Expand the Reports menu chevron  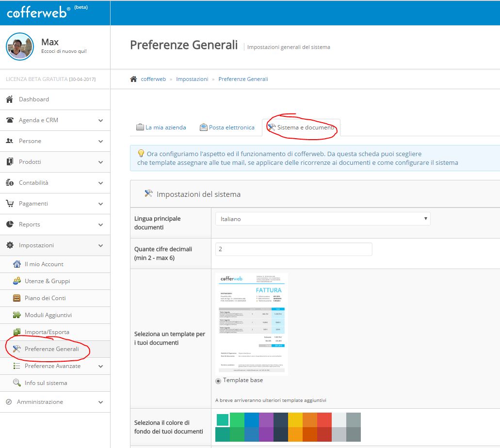tap(101, 224)
